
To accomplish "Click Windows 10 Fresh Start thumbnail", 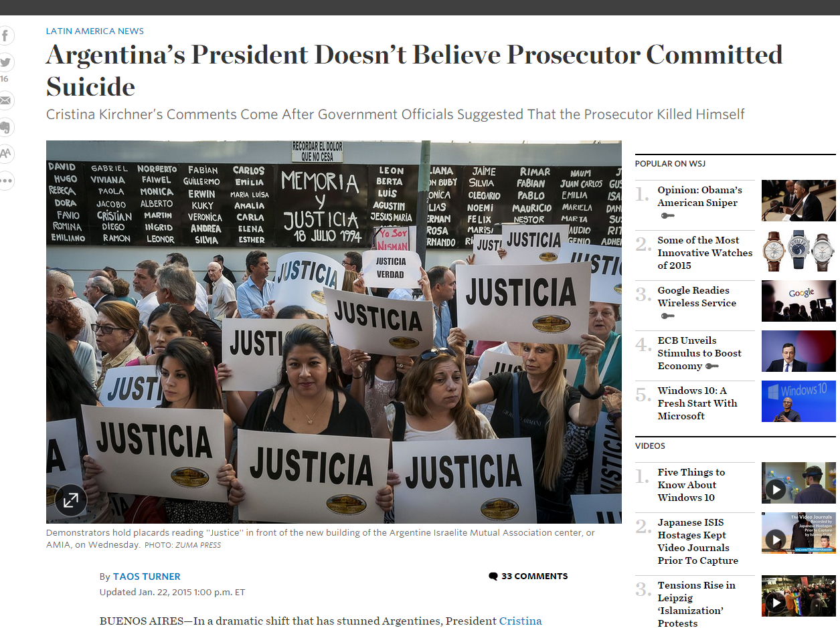I will click(799, 401).
